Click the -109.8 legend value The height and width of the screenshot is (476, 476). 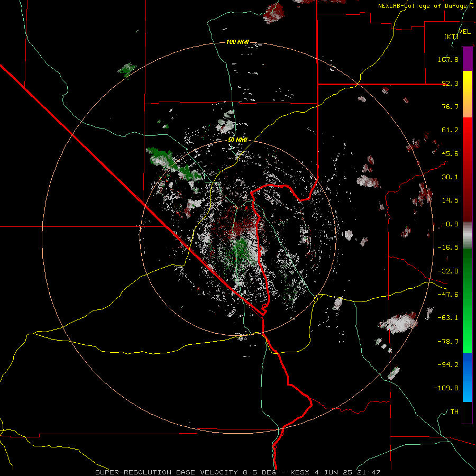tap(446, 388)
